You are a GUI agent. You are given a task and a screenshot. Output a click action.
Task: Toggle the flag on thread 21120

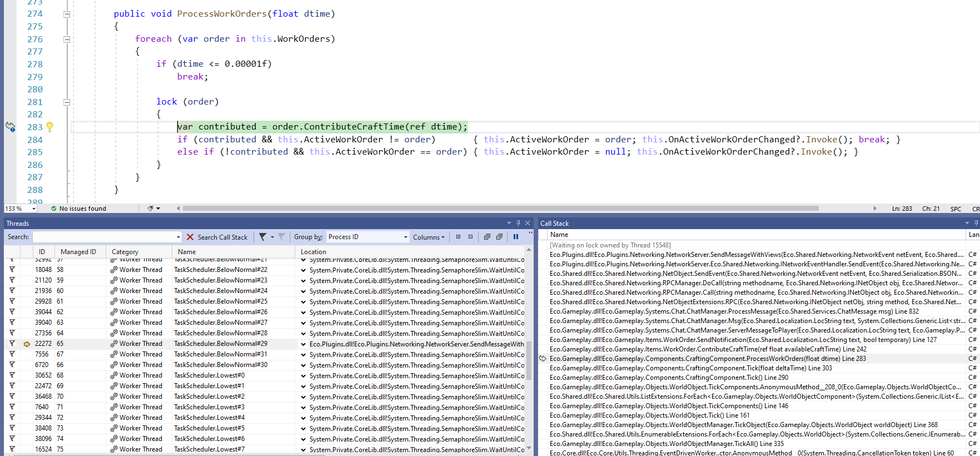pyautogui.click(x=12, y=280)
